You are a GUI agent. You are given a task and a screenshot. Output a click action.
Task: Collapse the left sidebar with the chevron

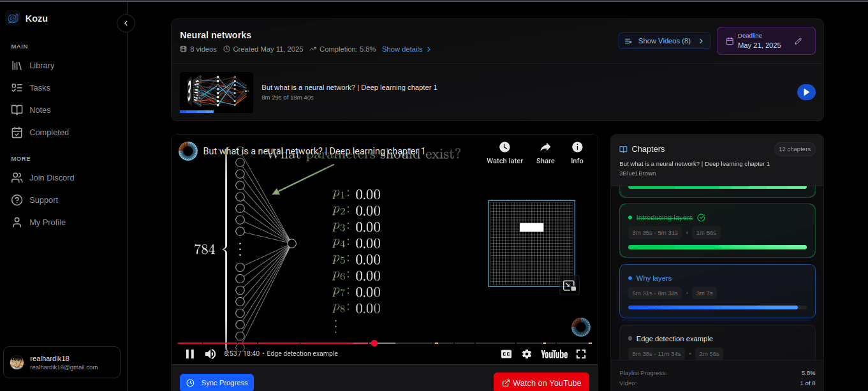click(x=126, y=23)
